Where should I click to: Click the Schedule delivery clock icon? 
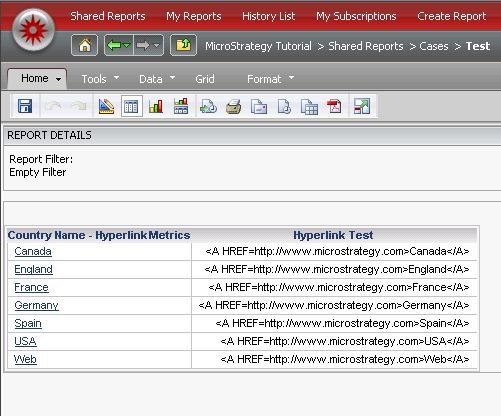[284, 107]
